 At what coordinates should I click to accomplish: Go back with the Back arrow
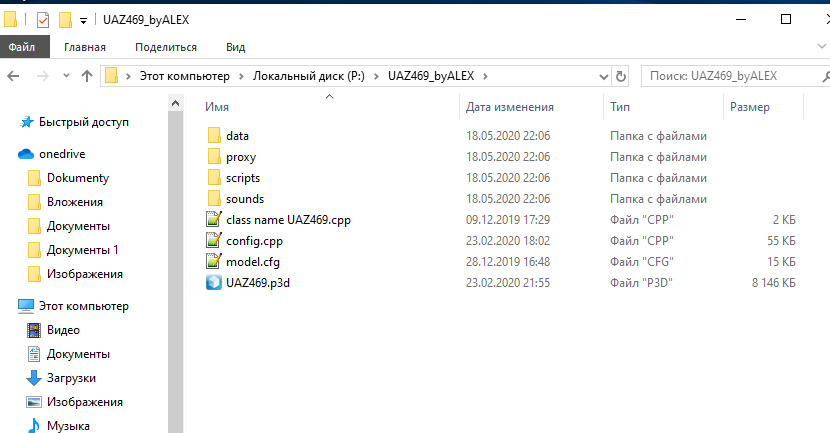point(13,76)
